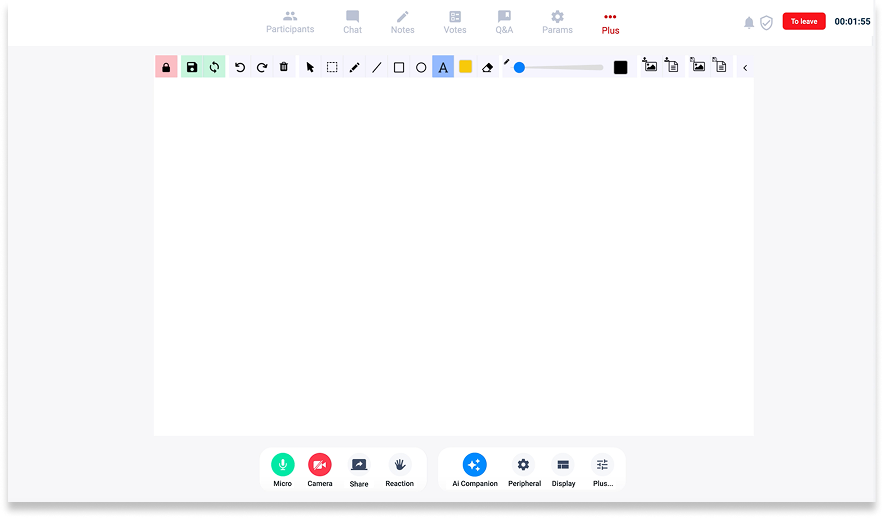Toggle the Camera on
884x518 pixels.
tap(320, 465)
